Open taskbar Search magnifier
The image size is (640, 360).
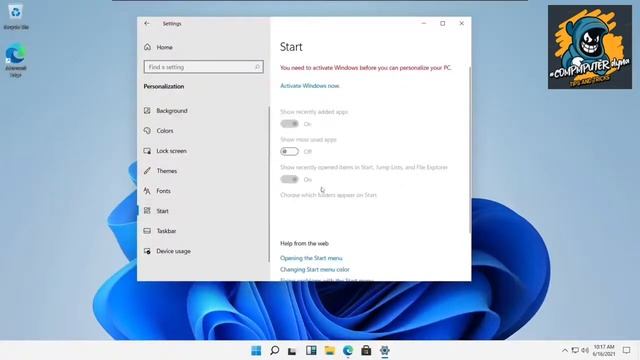pyautogui.click(x=275, y=351)
